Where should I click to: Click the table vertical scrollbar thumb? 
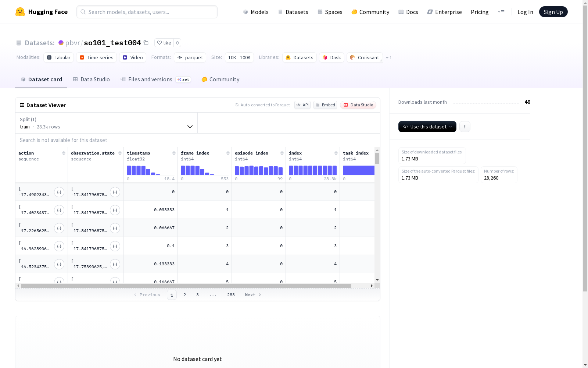coord(377,158)
